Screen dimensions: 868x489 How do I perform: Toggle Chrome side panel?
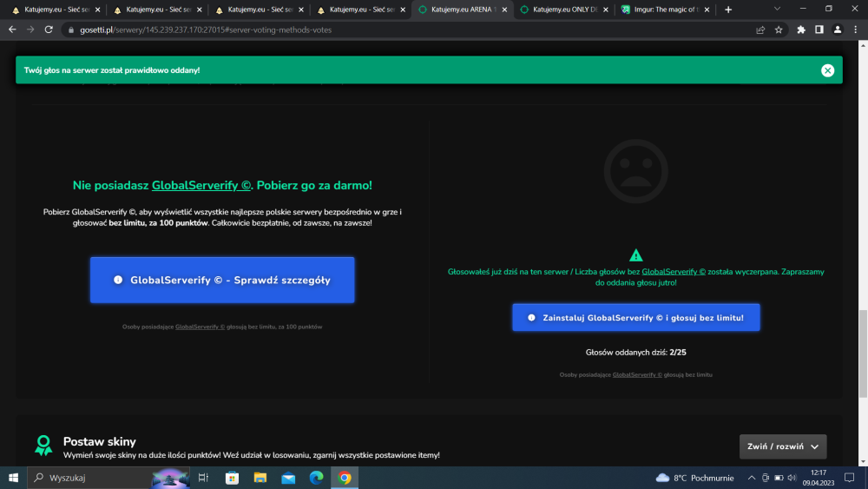[x=819, y=30]
